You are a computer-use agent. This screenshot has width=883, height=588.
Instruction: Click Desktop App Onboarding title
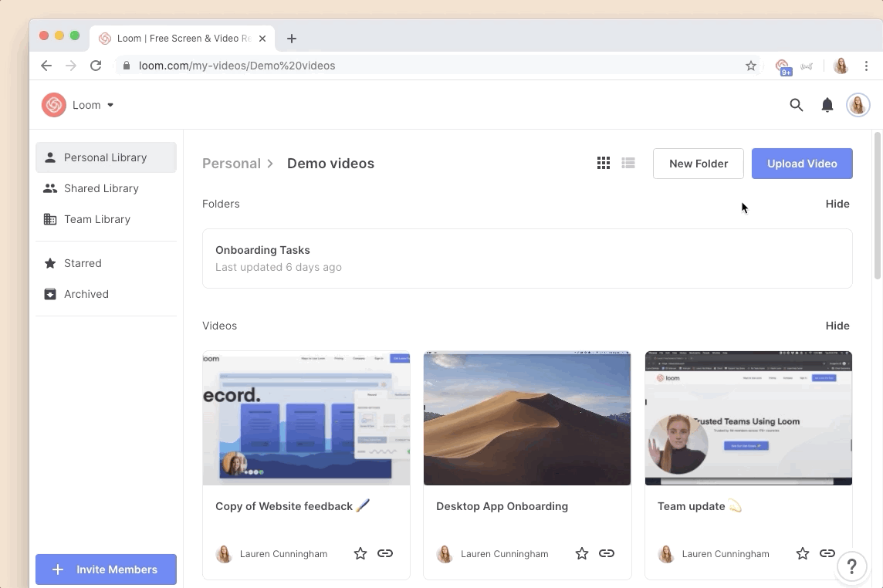tap(502, 506)
